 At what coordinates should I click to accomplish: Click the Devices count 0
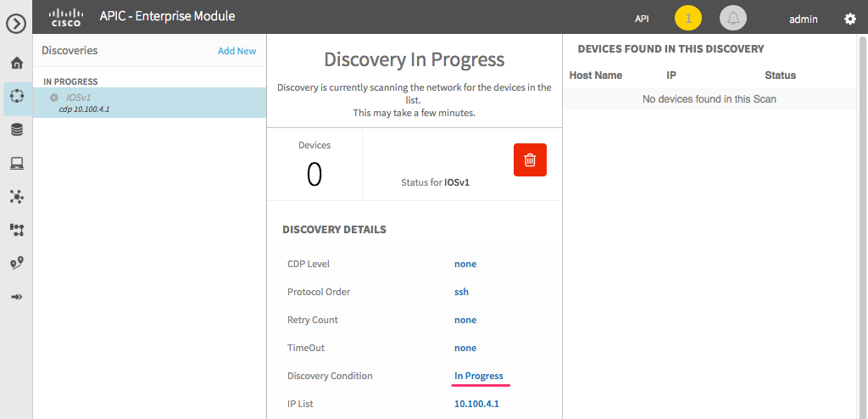pyautogui.click(x=314, y=174)
